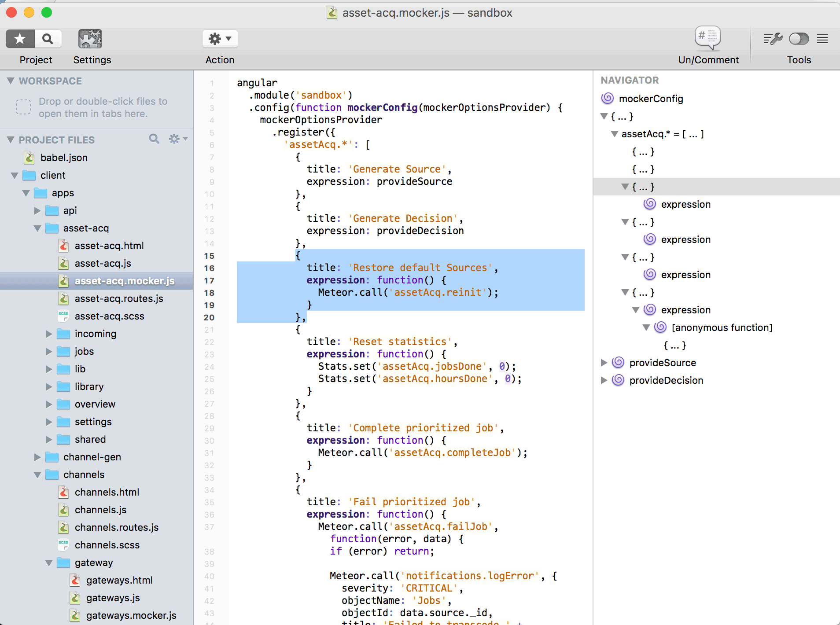Click 'assetAcq.reinit' string in editor
This screenshot has width=840, height=625.
point(438,292)
